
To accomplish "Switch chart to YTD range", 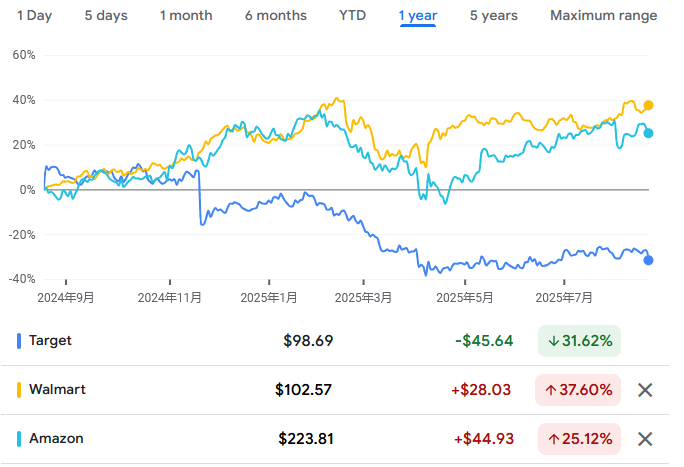I will (x=352, y=16).
